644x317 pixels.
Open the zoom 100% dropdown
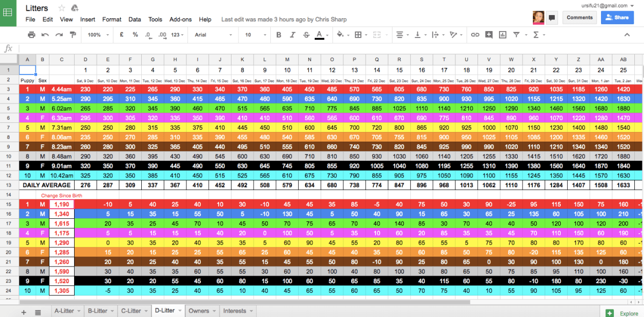pos(98,35)
